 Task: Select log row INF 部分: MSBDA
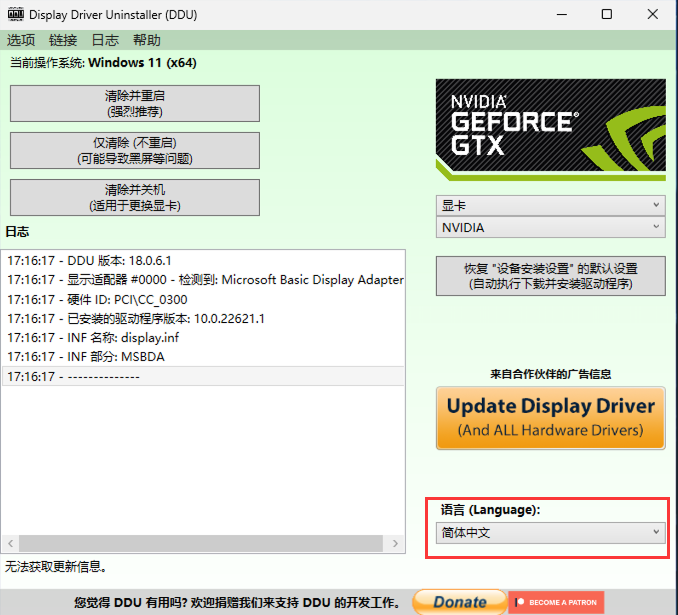pyautogui.click(x=203, y=357)
